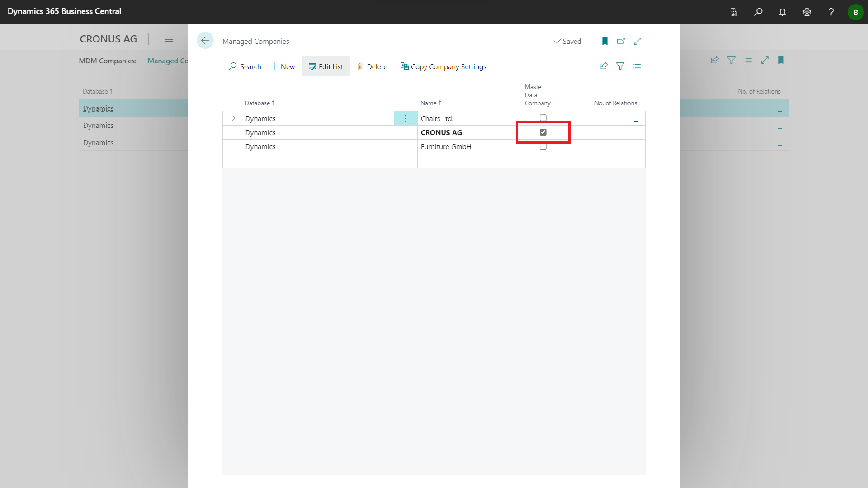Image resolution: width=868 pixels, height=488 pixels.
Task: Share the Managed Companies list
Action: (604, 66)
